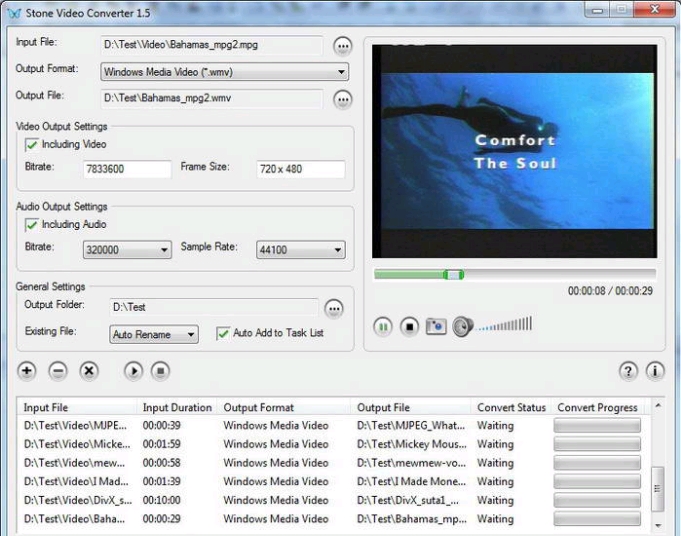Sort by Output Format column header
This screenshot has width=681, height=536.
pyautogui.click(x=284, y=407)
